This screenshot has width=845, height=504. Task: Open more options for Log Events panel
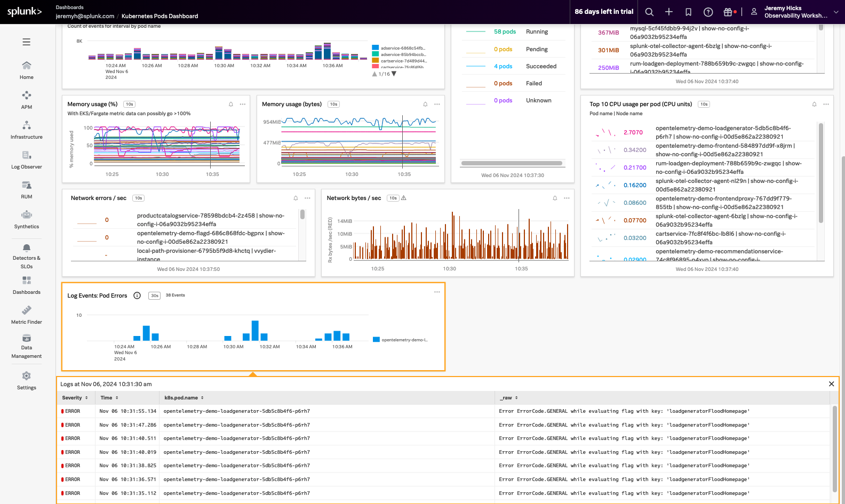click(x=437, y=292)
